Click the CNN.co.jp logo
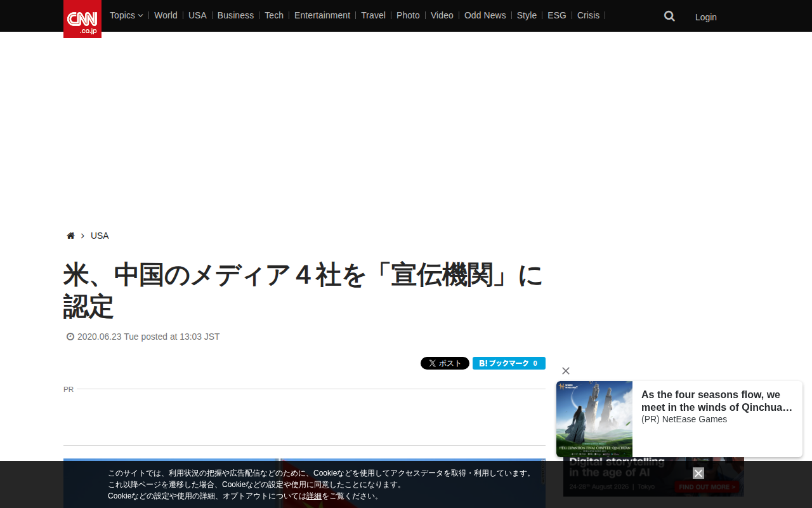The image size is (812, 508). (x=82, y=19)
